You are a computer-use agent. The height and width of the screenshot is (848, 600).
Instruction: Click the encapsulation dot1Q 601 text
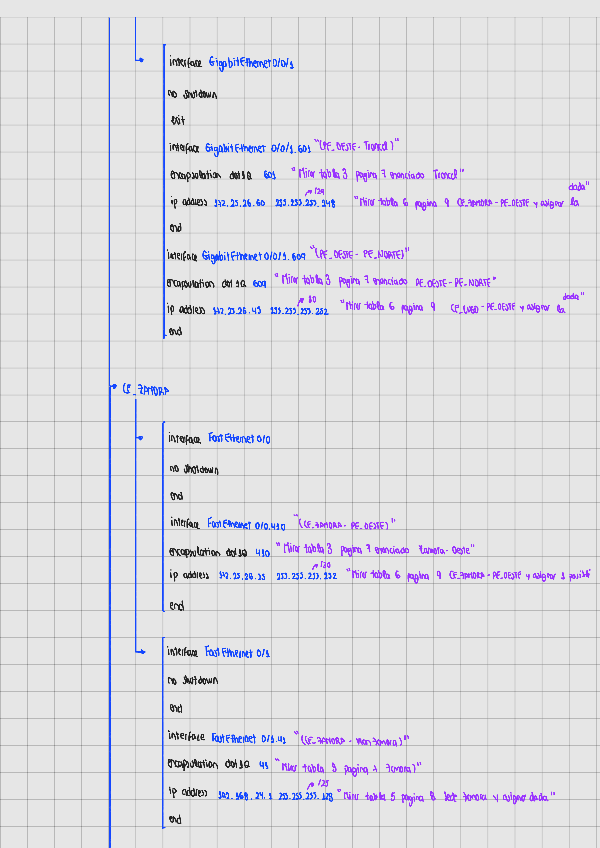coord(220,174)
